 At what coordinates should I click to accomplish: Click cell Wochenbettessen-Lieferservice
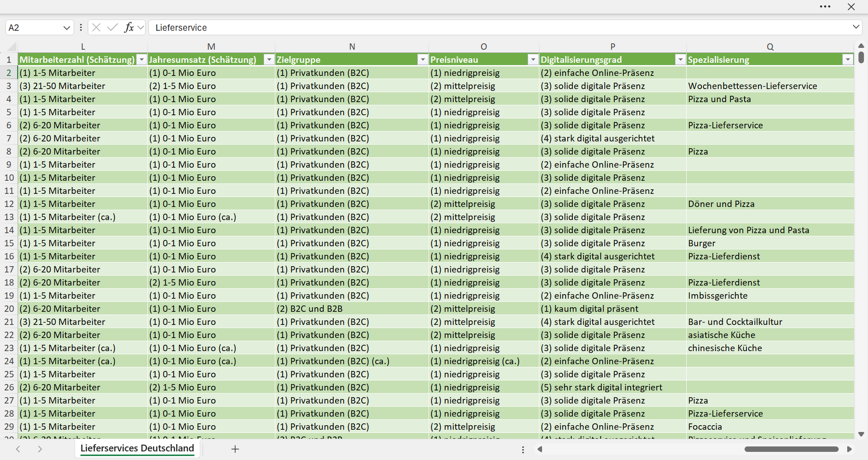pos(770,86)
